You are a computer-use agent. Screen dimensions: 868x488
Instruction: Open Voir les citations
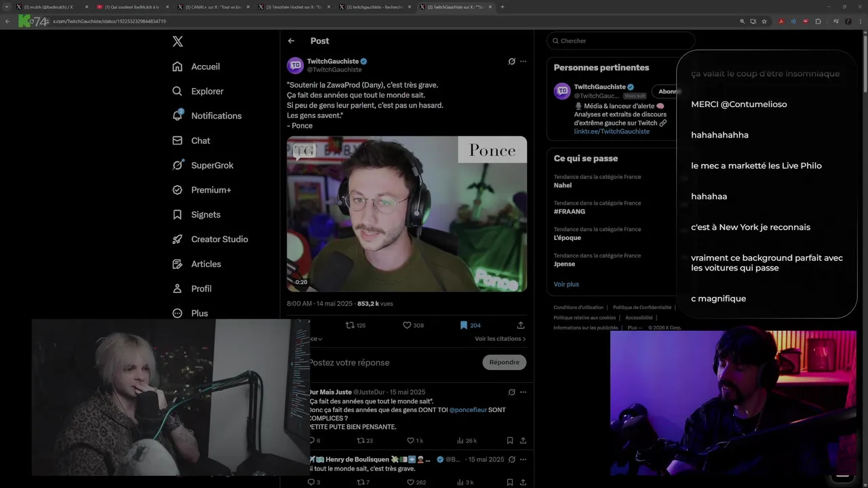point(500,339)
